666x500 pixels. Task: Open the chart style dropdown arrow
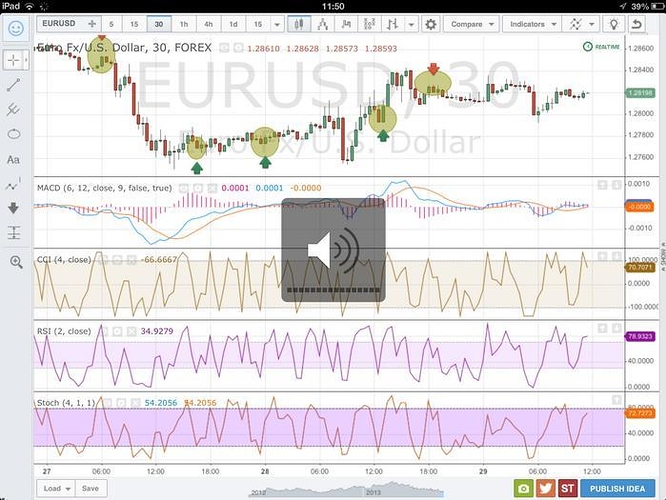pyautogui.click(x=411, y=25)
